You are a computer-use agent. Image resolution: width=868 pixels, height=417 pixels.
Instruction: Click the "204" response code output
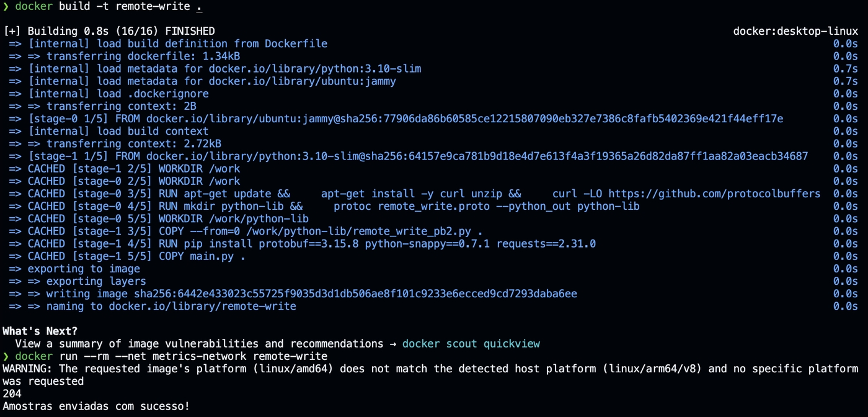[12, 393]
